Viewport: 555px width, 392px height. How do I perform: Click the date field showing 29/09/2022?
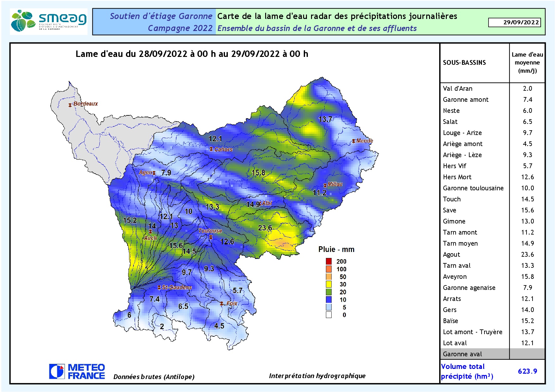point(514,22)
